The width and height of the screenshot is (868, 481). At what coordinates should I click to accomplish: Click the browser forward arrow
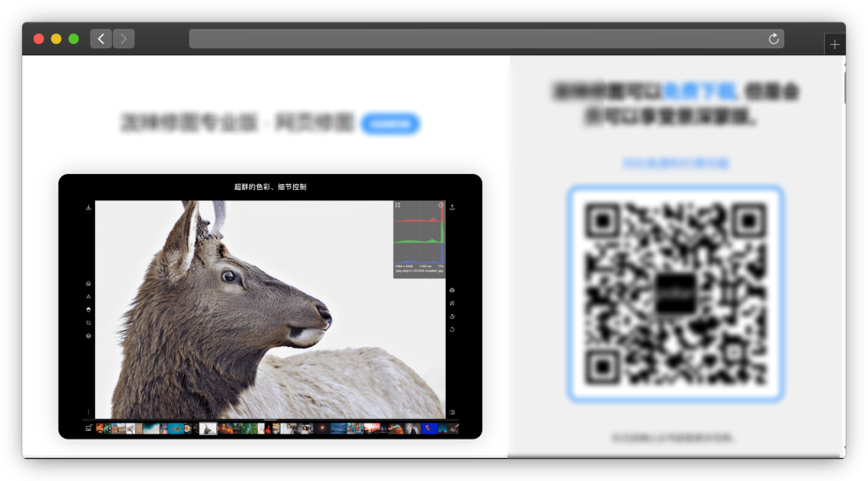click(124, 39)
